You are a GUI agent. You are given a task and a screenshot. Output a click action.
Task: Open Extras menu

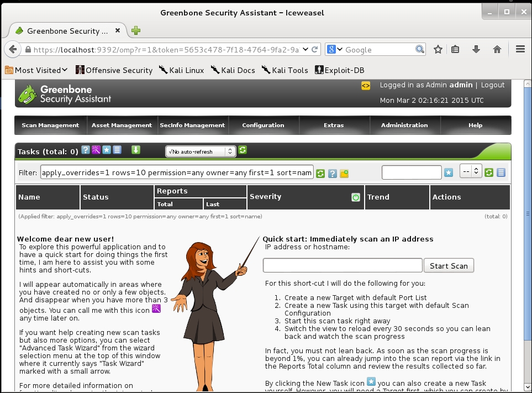[x=334, y=125]
